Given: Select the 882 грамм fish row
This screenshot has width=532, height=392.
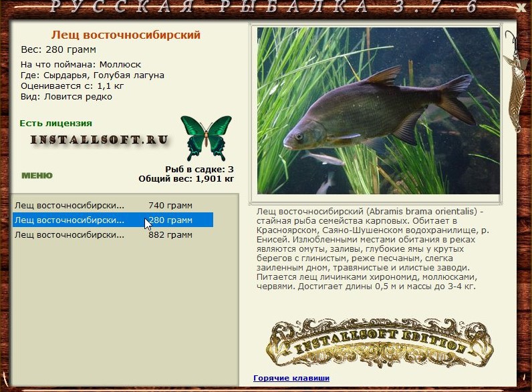Looking at the screenshot, I should 113,234.
